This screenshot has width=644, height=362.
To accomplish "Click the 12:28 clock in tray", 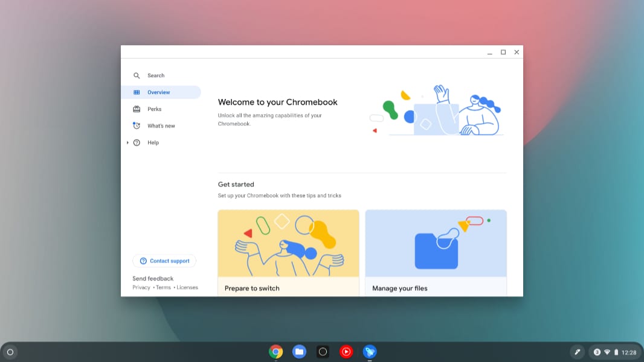I will point(629,352).
